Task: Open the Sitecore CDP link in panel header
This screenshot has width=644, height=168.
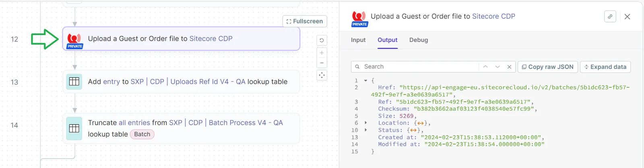Action: (x=493, y=17)
